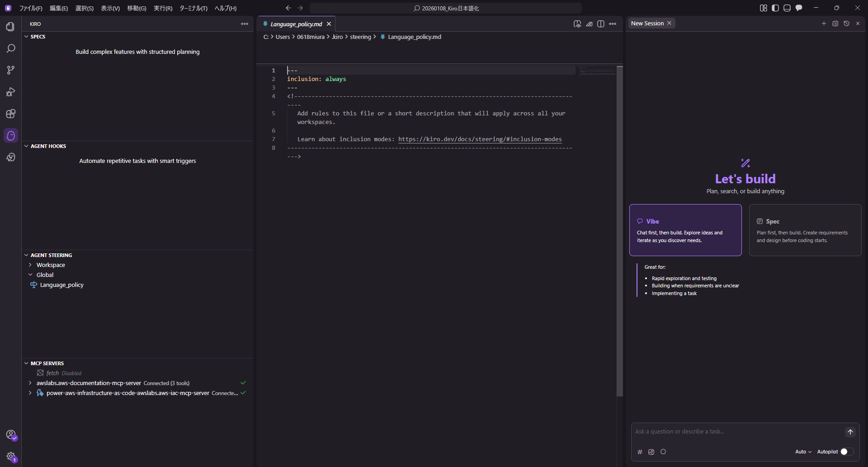The image size is (868, 467).
Task: Expand the Workspace steering tree item
Action: point(51,265)
